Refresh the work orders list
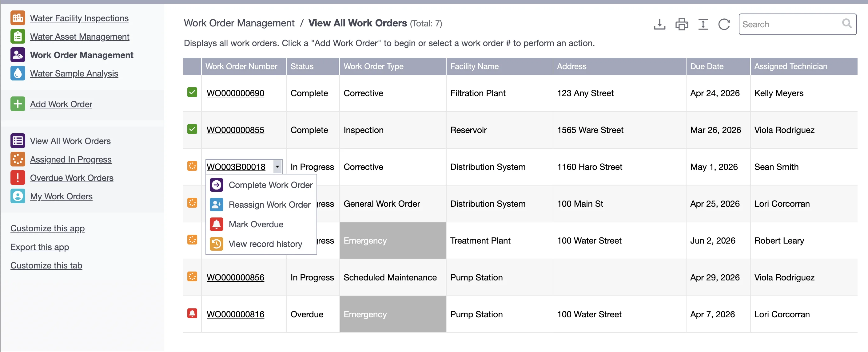This screenshot has height=352, width=868. pyautogui.click(x=724, y=24)
